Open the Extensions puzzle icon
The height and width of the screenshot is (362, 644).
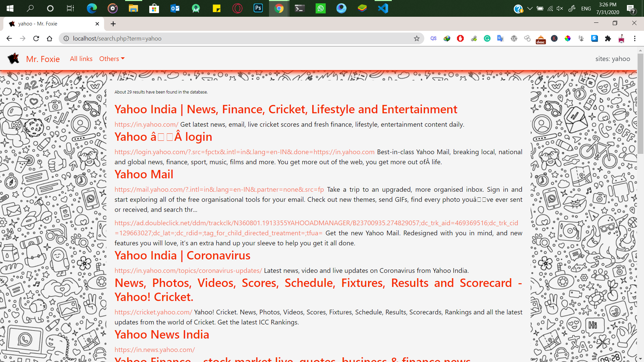point(608,39)
